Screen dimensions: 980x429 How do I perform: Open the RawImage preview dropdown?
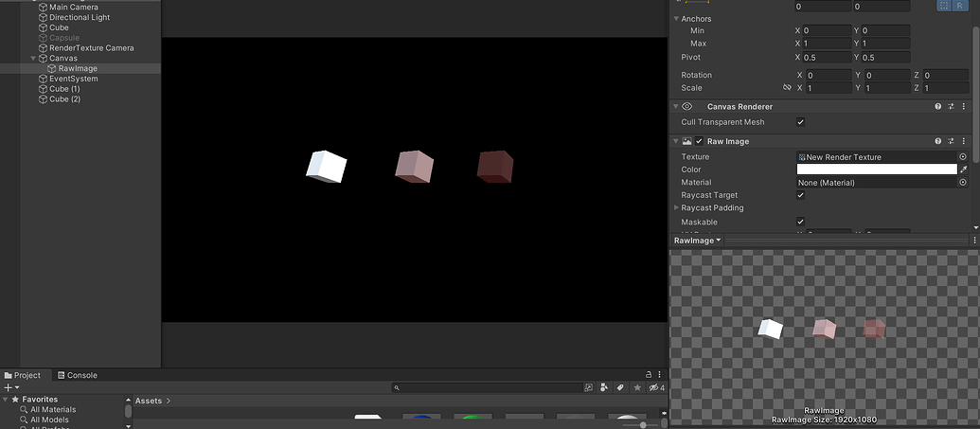[697, 241]
